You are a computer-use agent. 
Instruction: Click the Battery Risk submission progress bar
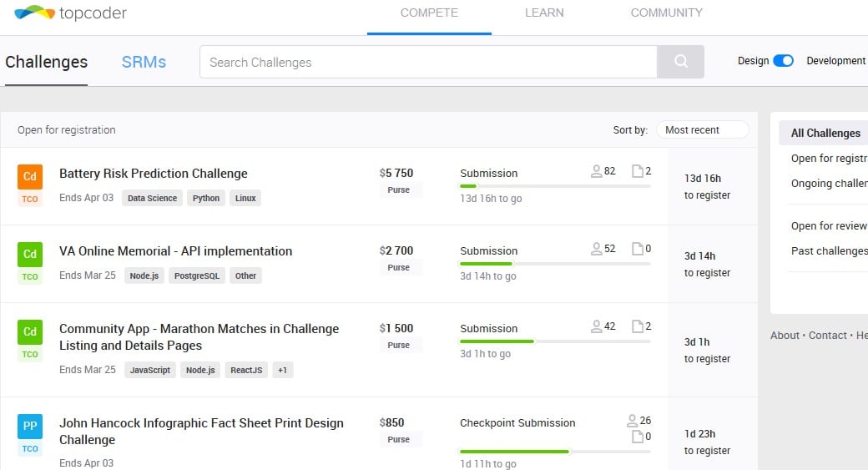coord(555,186)
